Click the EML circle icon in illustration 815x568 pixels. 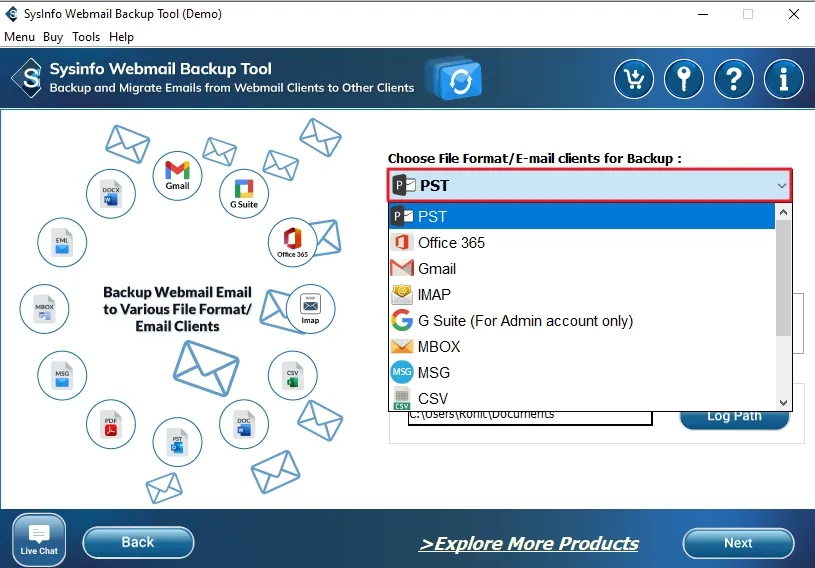[62, 242]
